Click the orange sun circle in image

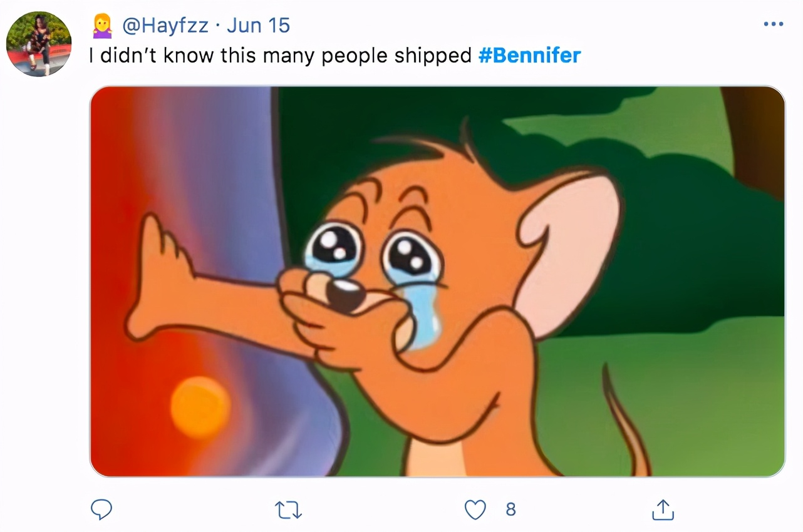tap(200, 407)
